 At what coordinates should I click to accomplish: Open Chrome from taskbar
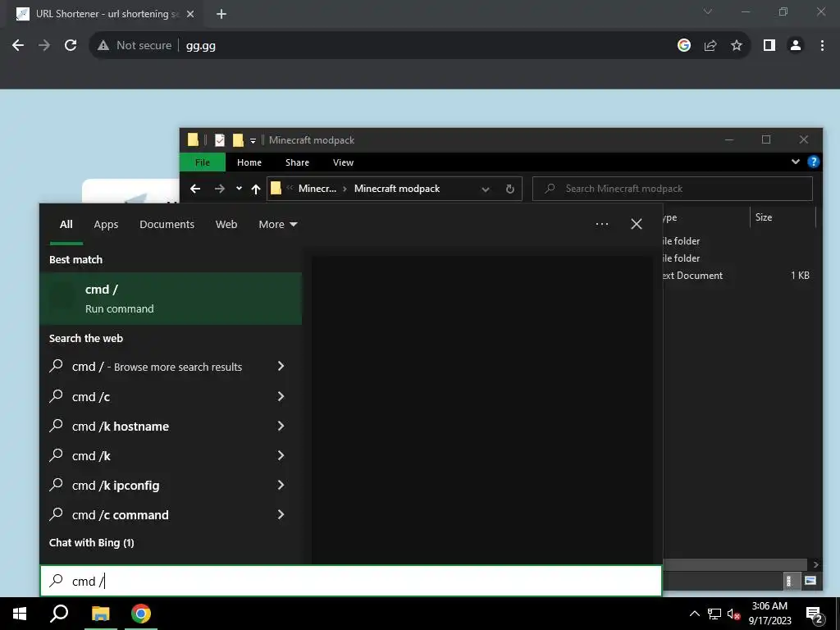click(141, 614)
